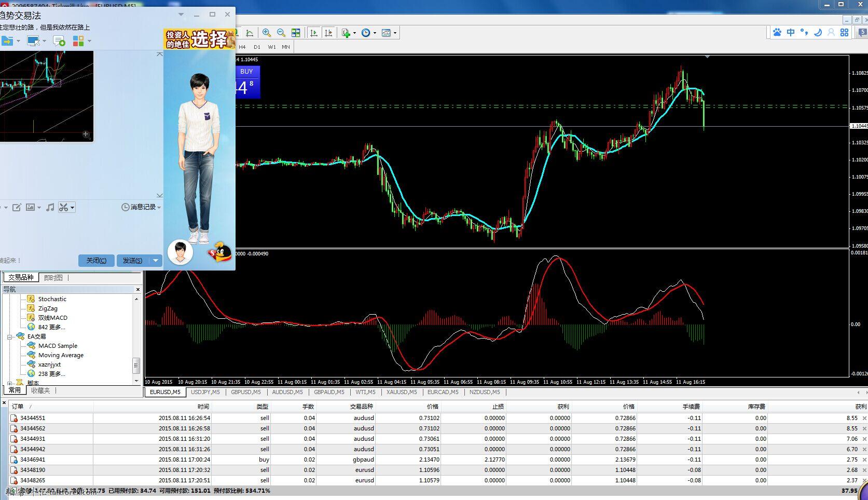Toggle punctuation mode icon in IME bar

coord(804,32)
